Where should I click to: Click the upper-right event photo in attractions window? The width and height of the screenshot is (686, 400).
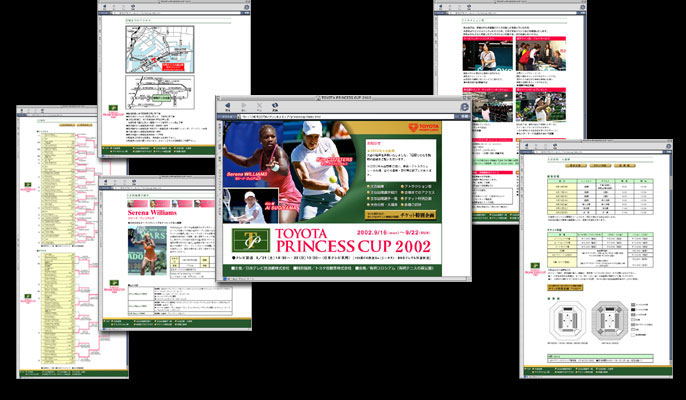tap(541, 56)
